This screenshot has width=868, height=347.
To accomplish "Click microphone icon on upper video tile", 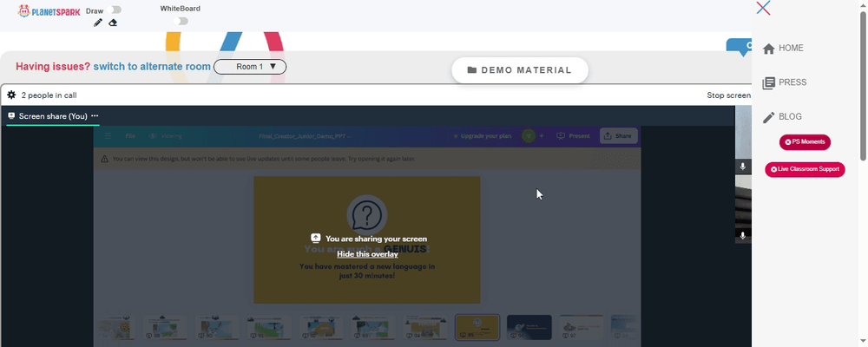I will click(743, 167).
